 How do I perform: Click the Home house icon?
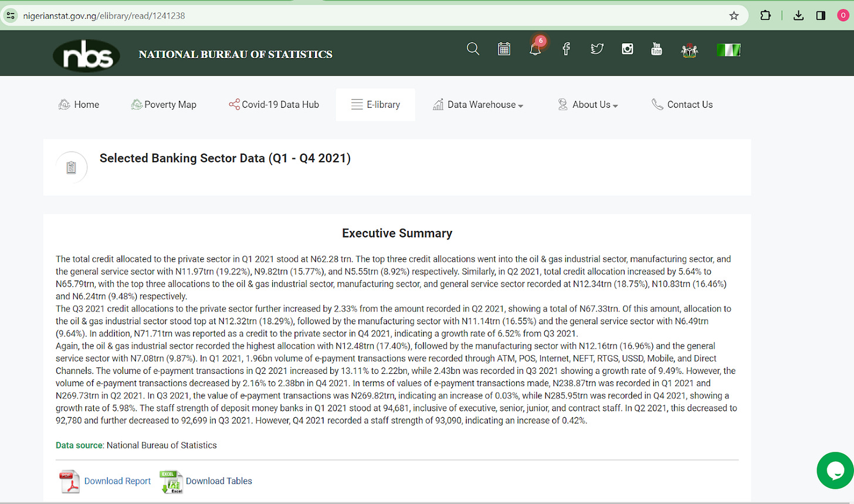pos(64,104)
